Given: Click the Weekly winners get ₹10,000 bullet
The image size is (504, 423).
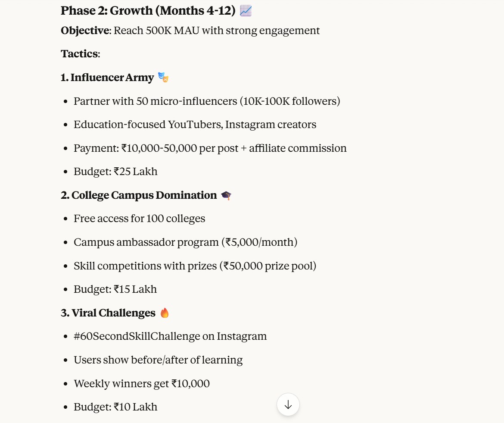Looking at the screenshot, I should tap(141, 384).
